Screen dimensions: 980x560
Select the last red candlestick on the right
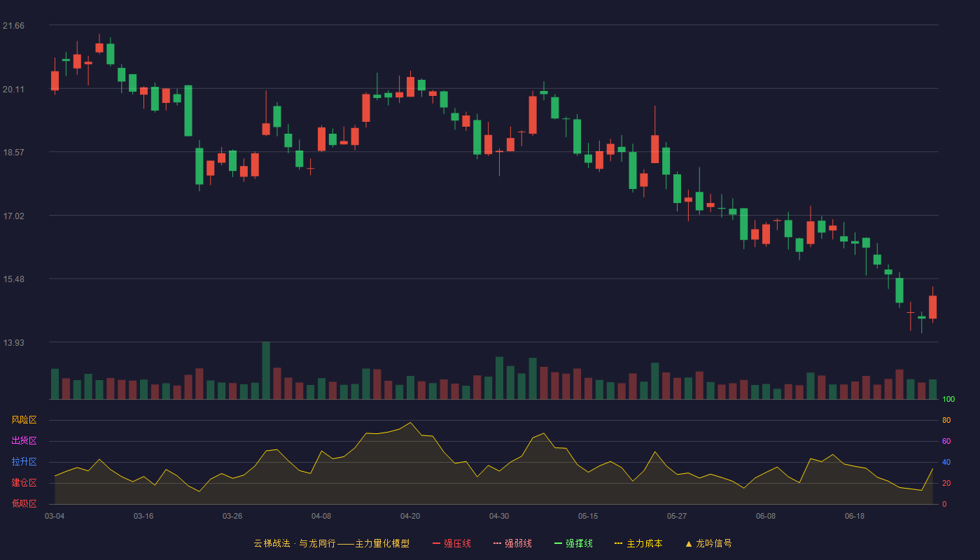coord(932,307)
